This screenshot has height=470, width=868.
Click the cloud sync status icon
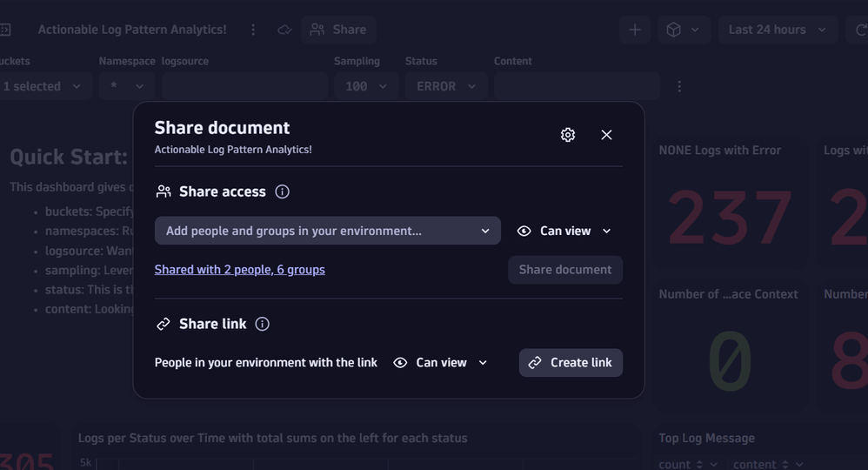pyautogui.click(x=284, y=30)
